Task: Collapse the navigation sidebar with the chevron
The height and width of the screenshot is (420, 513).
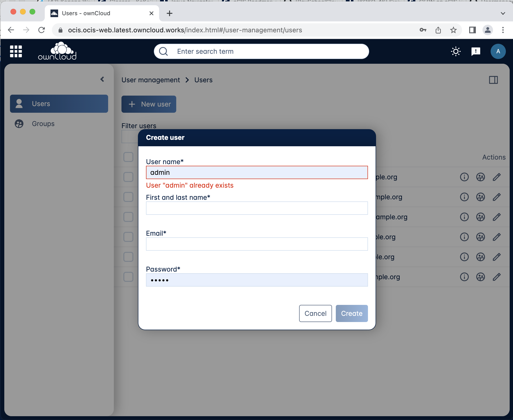Action: 102,79
